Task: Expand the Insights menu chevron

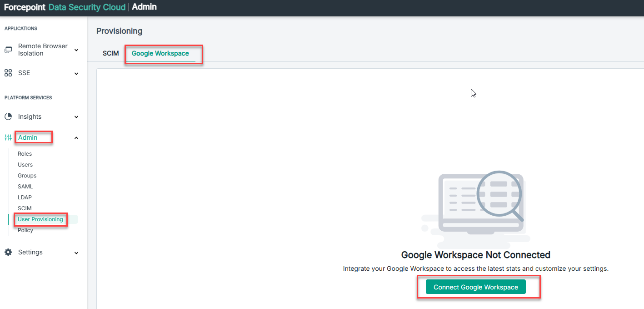Action: [76, 117]
